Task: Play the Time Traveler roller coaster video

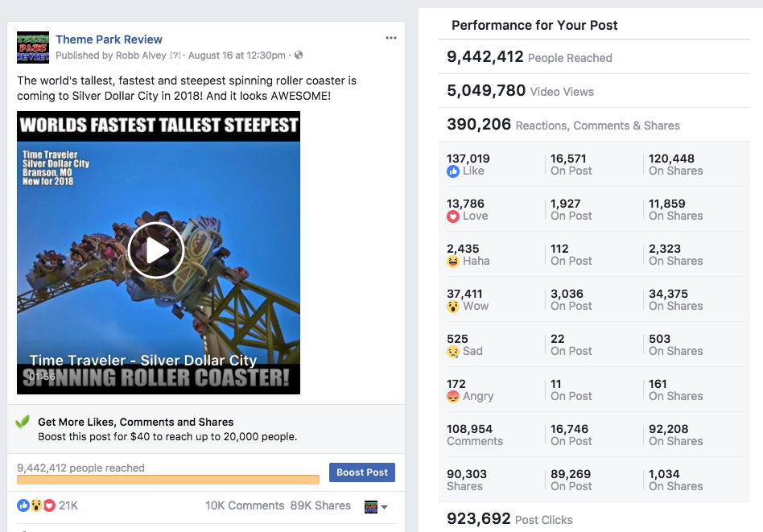Action: 156,250
